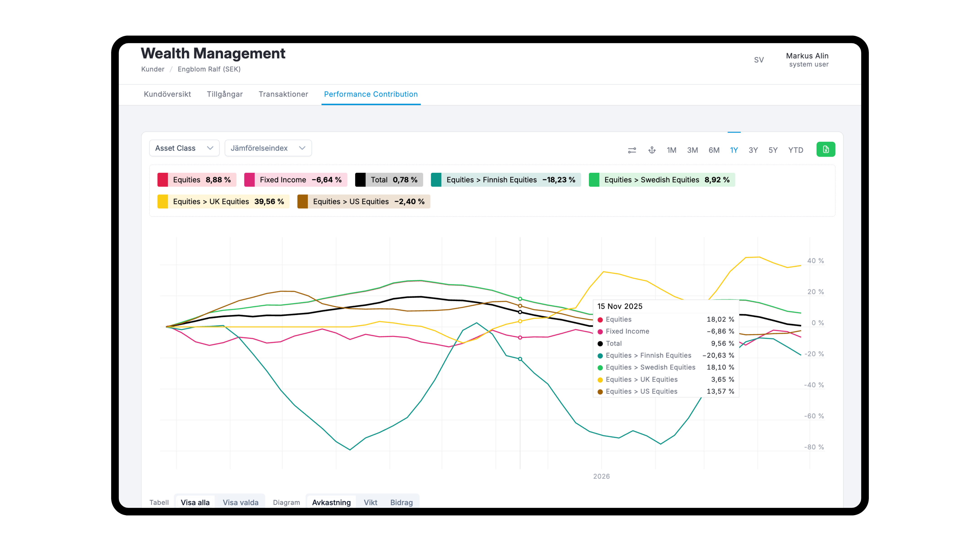Screen dimensions: 980x551
Task: Select the YTD time range
Action: (x=795, y=150)
